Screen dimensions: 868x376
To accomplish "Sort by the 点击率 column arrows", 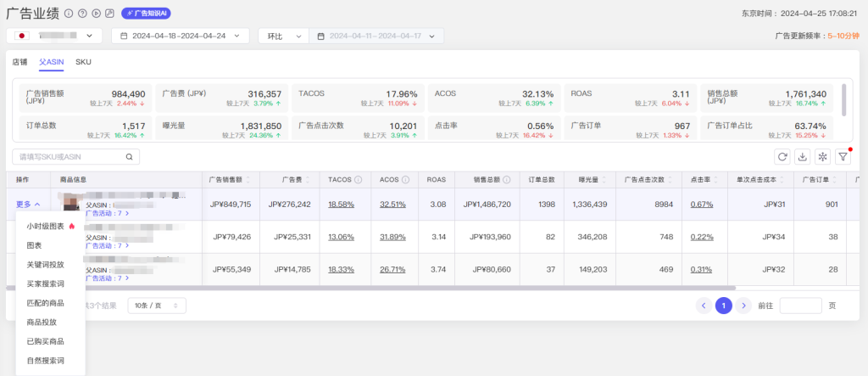I will pos(715,180).
